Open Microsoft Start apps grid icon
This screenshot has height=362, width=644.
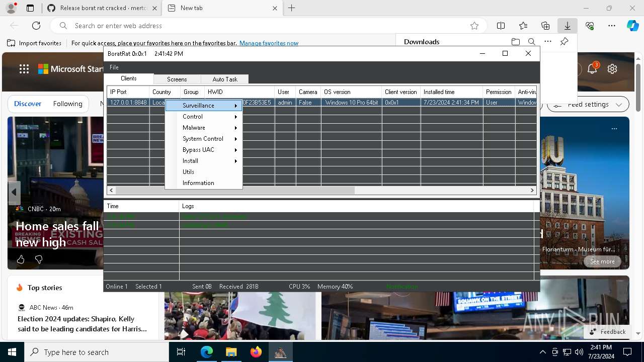coord(24,69)
